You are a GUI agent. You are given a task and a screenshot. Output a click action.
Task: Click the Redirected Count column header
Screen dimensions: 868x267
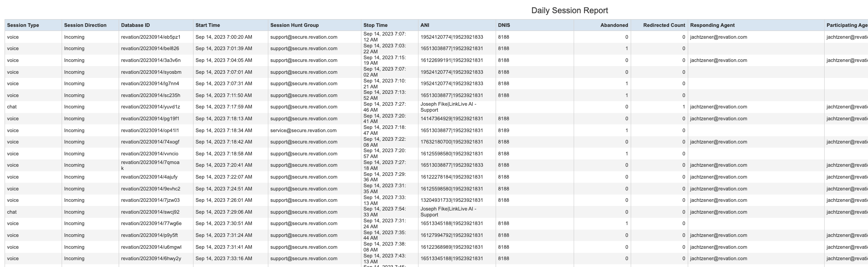pyautogui.click(x=664, y=26)
